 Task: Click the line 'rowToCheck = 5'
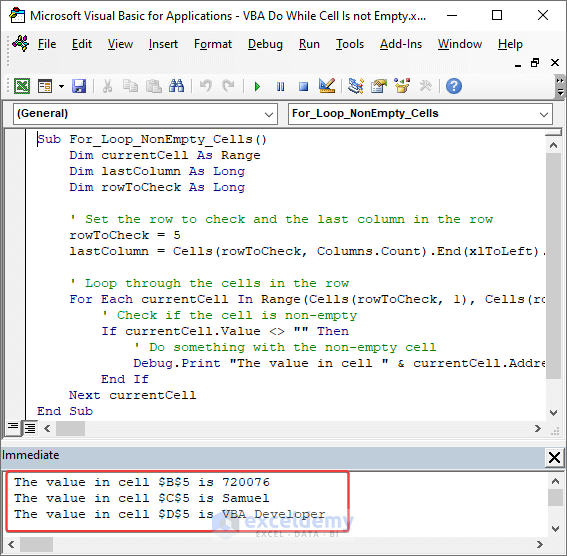click(x=125, y=235)
